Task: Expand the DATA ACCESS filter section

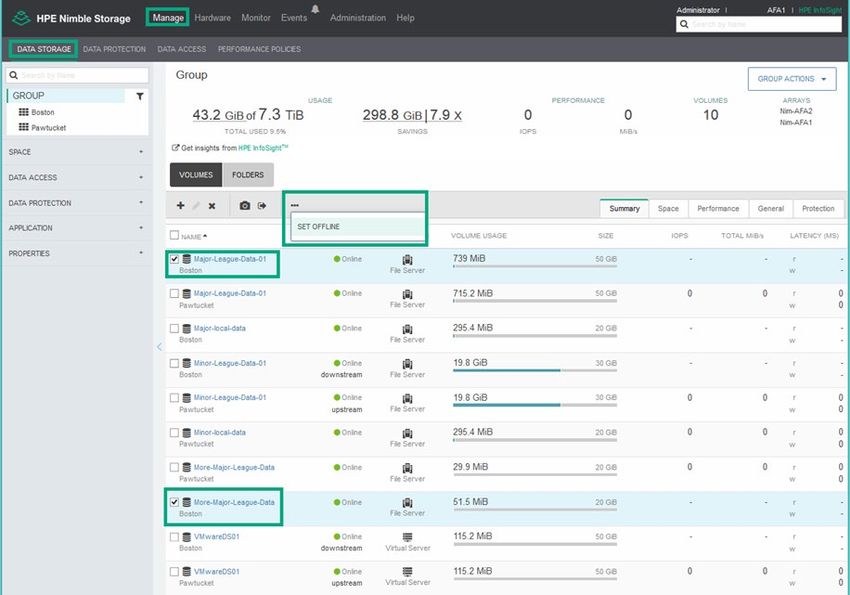Action: tap(76, 178)
